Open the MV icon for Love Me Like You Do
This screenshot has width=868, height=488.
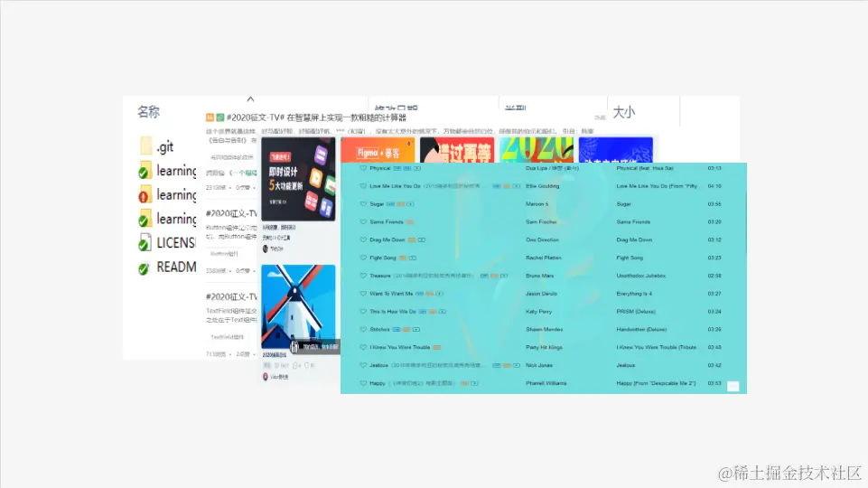pos(516,186)
